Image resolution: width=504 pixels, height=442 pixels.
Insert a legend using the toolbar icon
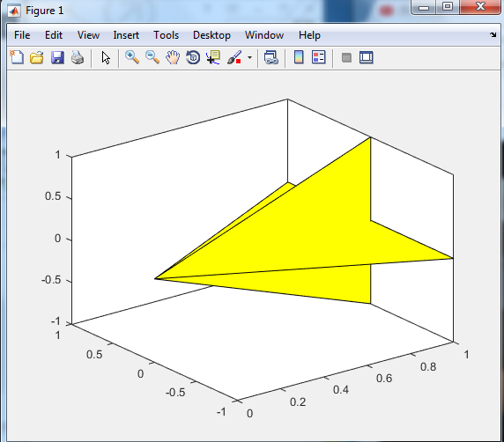coord(319,57)
